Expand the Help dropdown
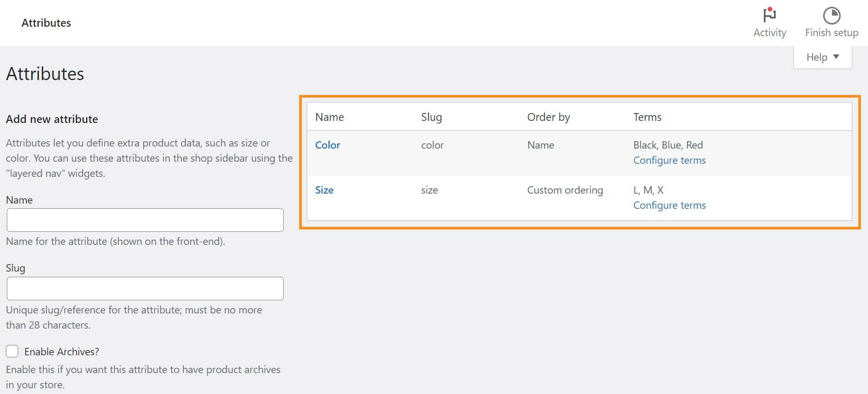This screenshot has height=394, width=868. click(x=823, y=57)
